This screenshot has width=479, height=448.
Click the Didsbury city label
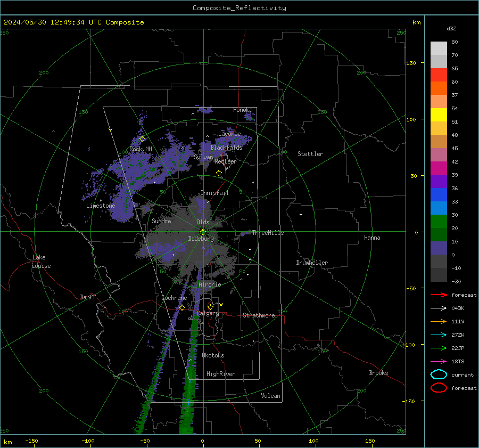(201, 239)
